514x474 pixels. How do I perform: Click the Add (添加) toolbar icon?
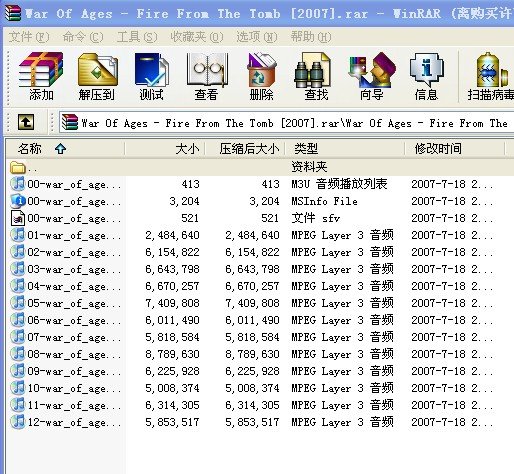pos(41,76)
